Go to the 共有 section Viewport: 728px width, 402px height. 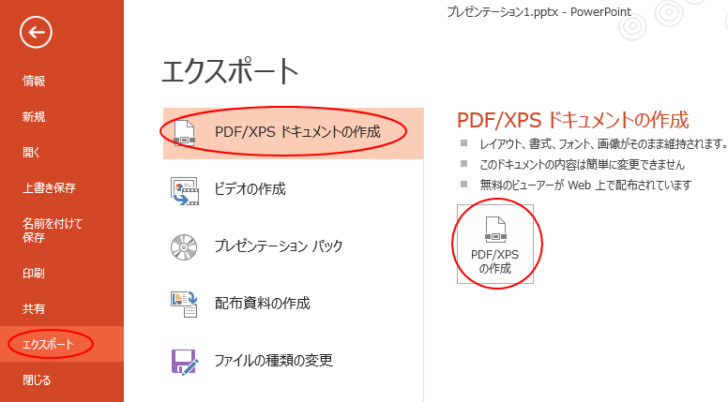(x=33, y=309)
